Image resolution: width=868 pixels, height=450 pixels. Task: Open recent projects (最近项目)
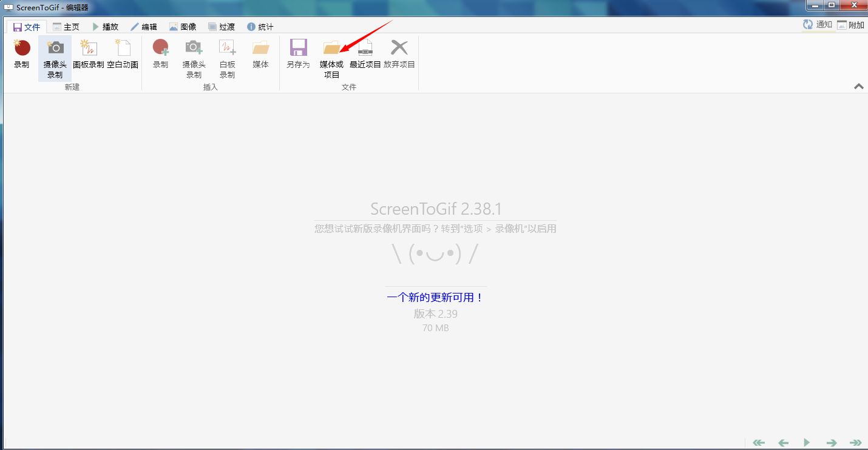365,54
